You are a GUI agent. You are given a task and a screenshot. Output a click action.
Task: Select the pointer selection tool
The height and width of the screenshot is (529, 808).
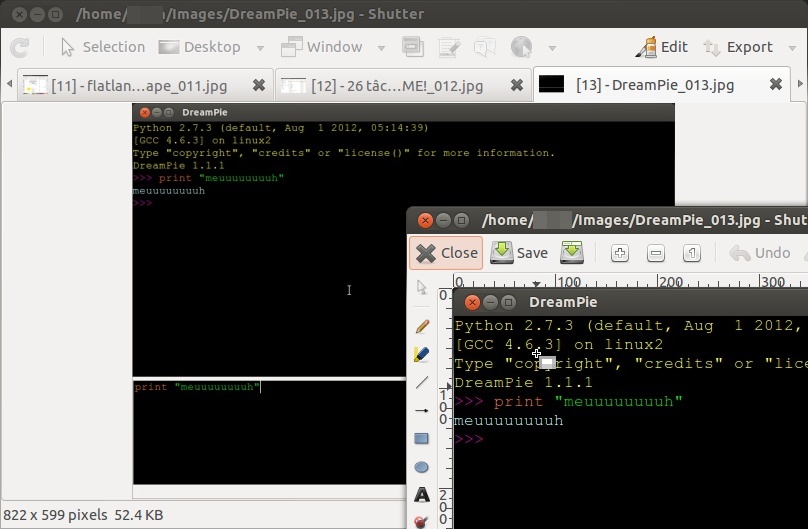click(x=422, y=287)
